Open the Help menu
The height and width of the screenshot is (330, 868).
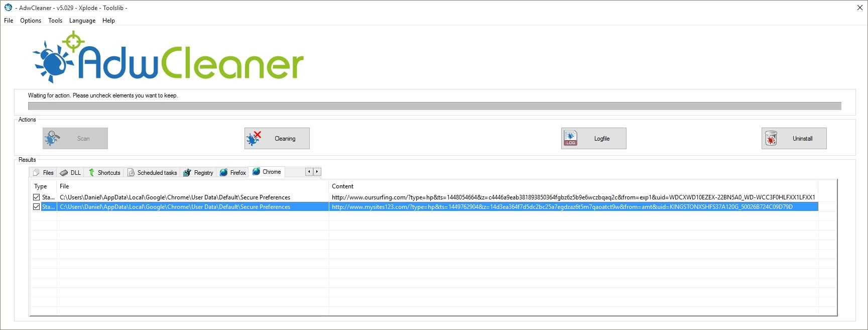coord(108,21)
